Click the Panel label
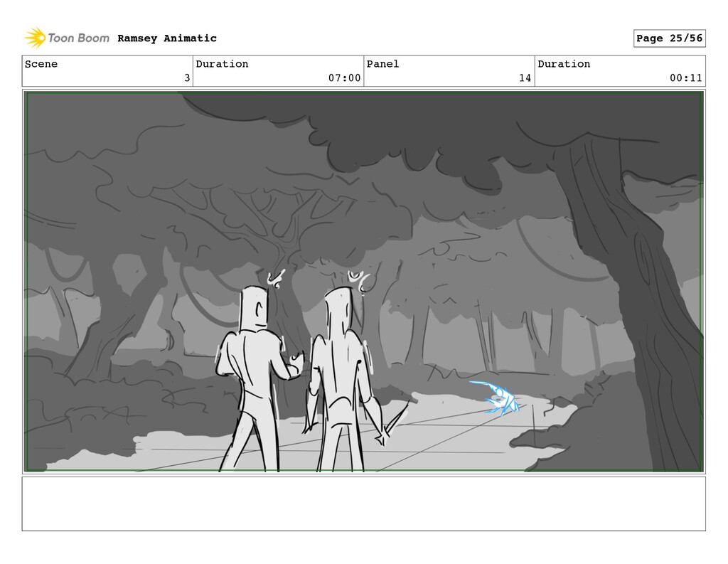 pyautogui.click(x=382, y=63)
